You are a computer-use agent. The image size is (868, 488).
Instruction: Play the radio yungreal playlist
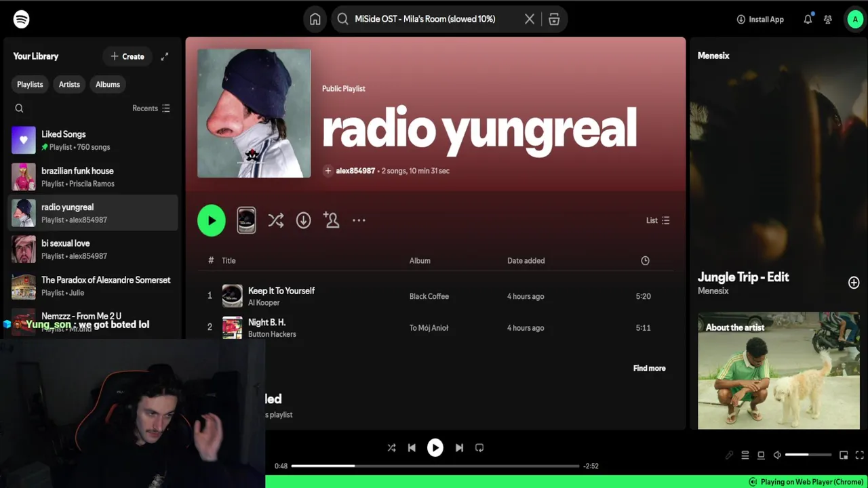[x=212, y=220]
